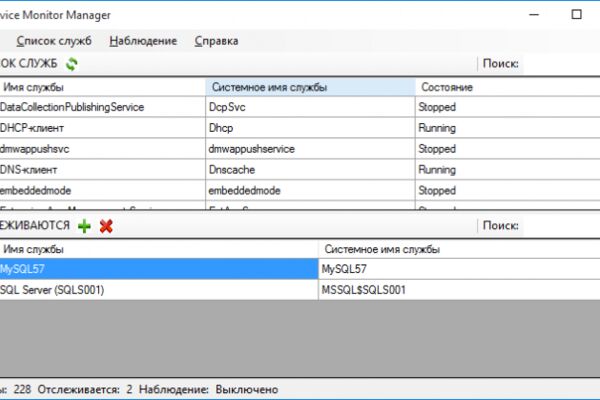Select the SQL Server (SQLS001) tracked service
This screenshot has width=600, height=400.
tap(159, 290)
